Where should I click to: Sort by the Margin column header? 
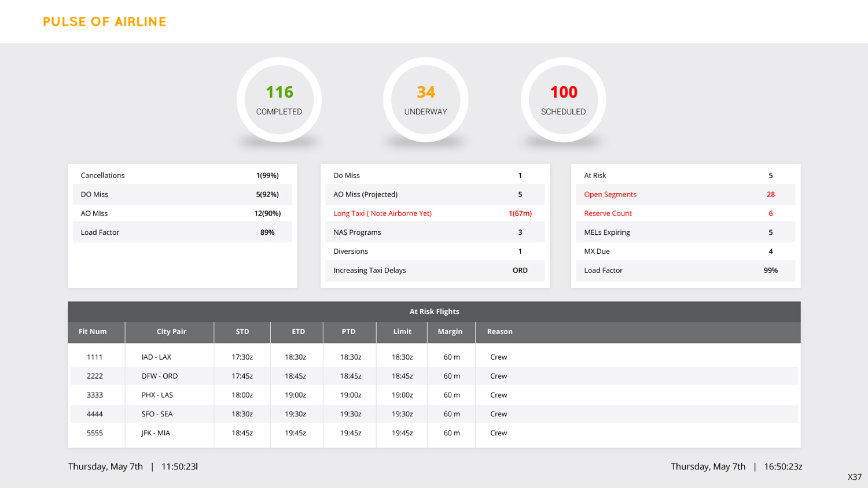coord(450,332)
